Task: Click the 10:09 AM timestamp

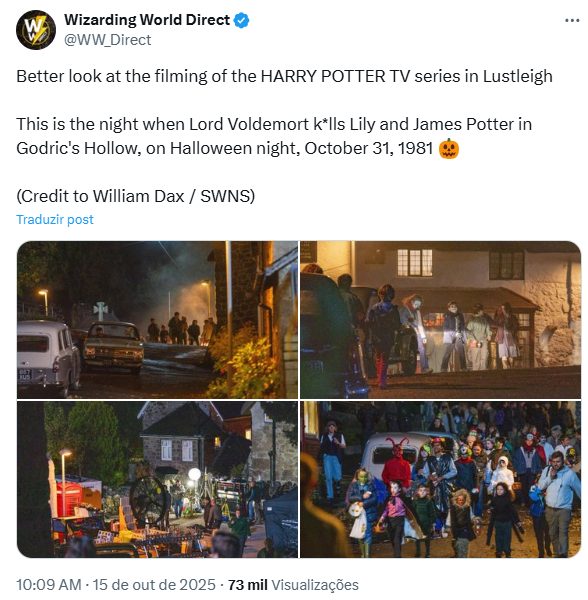Action: (x=49, y=585)
